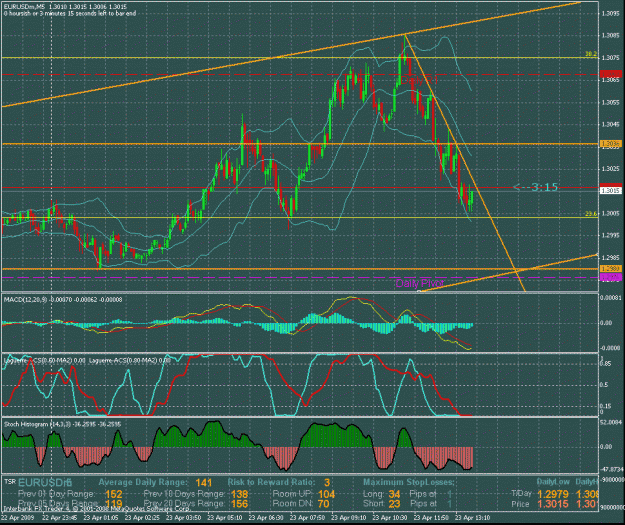The height and width of the screenshot is (525, 625).
Task: Click the '23.6' Fibonacci level label
Action: click(x=591, y=214)
